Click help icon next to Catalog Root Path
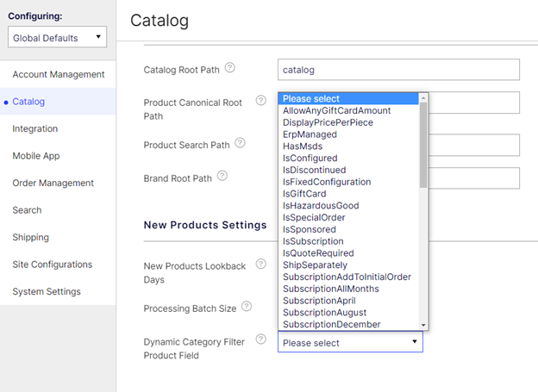 (230, 68)
